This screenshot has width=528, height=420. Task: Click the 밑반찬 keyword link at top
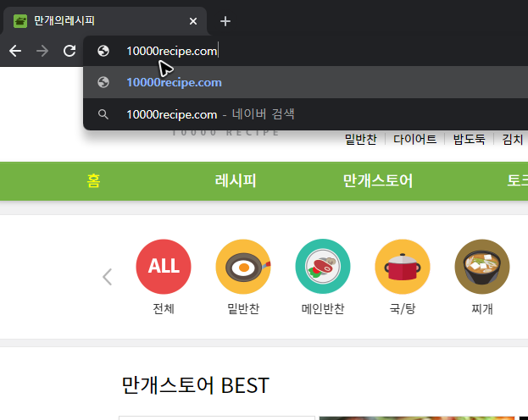tap(361, 139)
